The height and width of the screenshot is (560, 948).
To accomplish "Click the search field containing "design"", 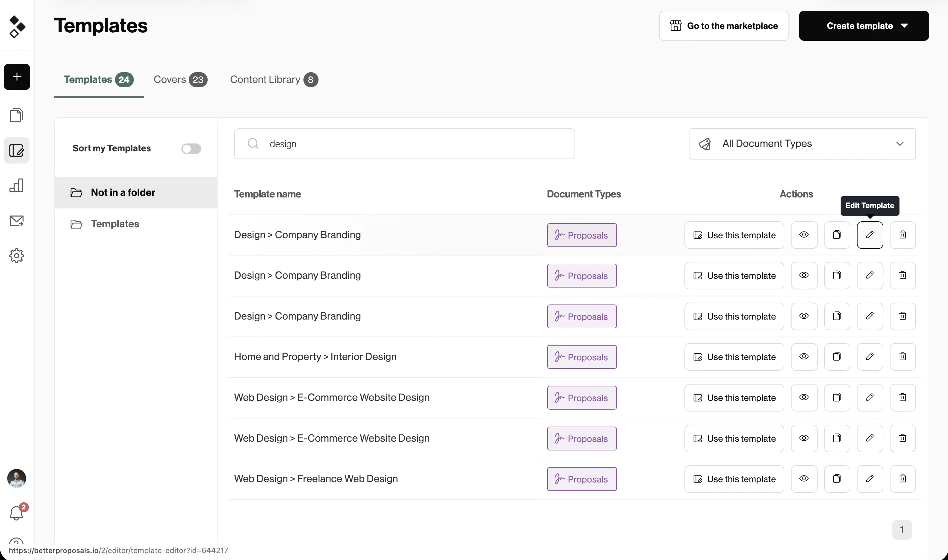I will tap(404, 144).
